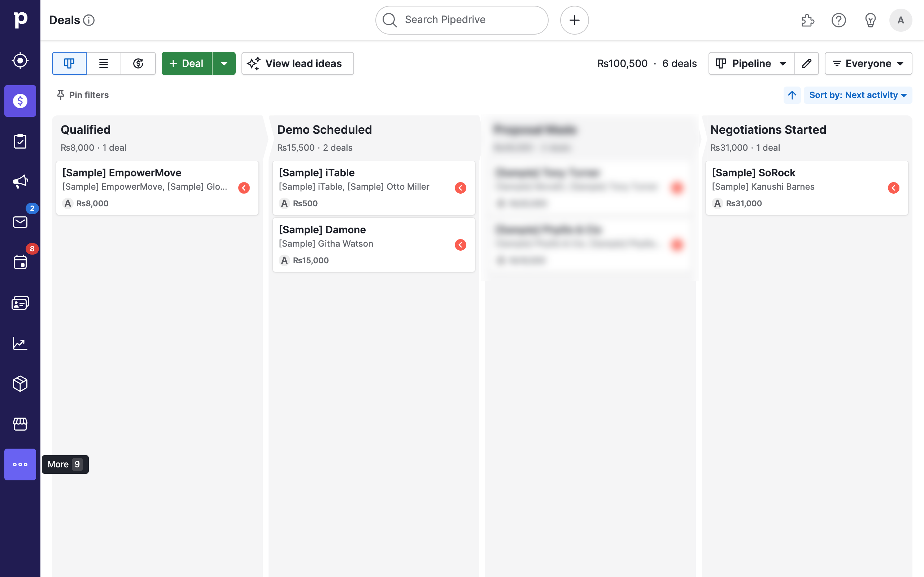Image resolution: width=924 pixels, height=577 pixels.
Task: Open the Activities calendar with 8 notifications
Action: pos(20,262)
